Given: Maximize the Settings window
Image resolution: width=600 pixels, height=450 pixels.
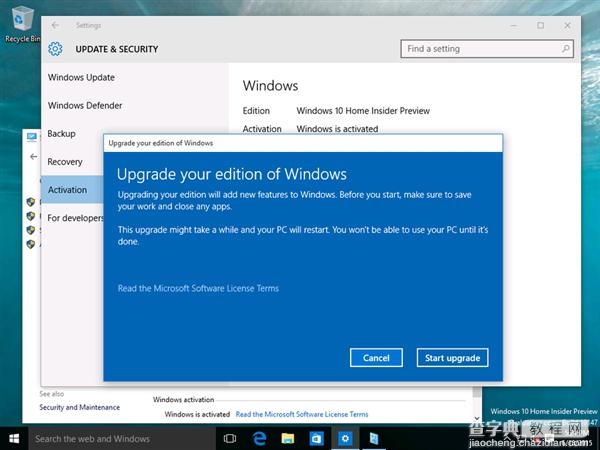Looking at the screenshot, I should [540, 25].
